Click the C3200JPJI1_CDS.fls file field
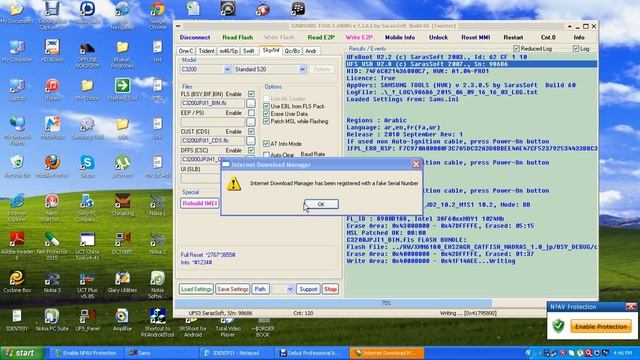The height and width of the screenshot is (360, 640). (x=212, y=140)
